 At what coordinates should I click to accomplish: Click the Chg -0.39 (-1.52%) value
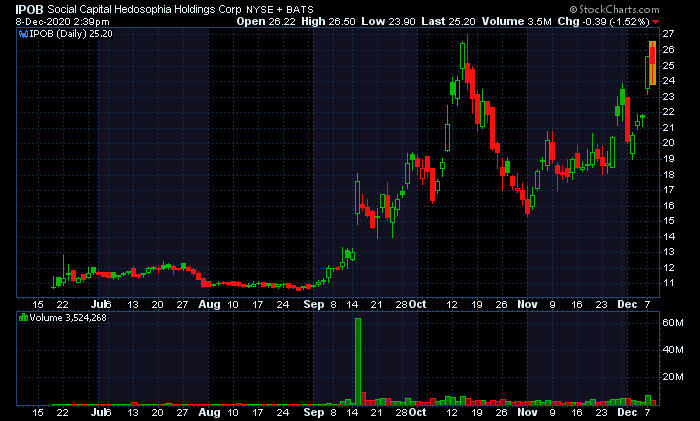click(x=604, y=21)
